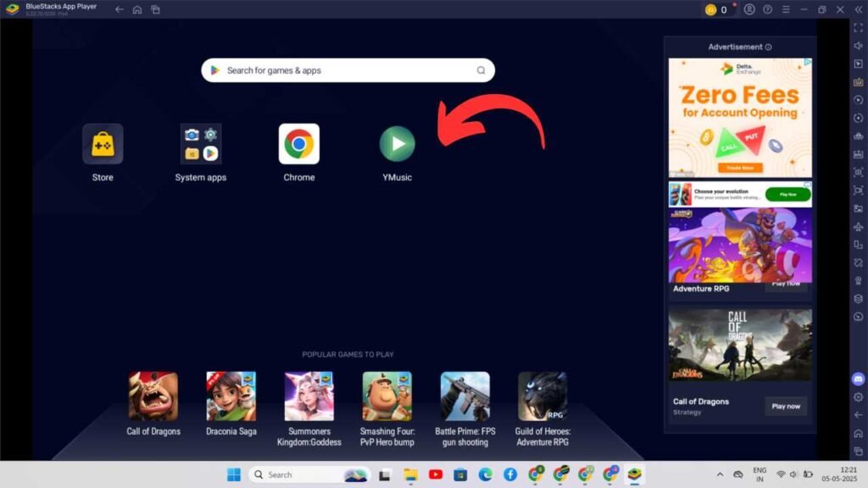Open the Call of Dragons ad banner image

[x=740, y=345]
